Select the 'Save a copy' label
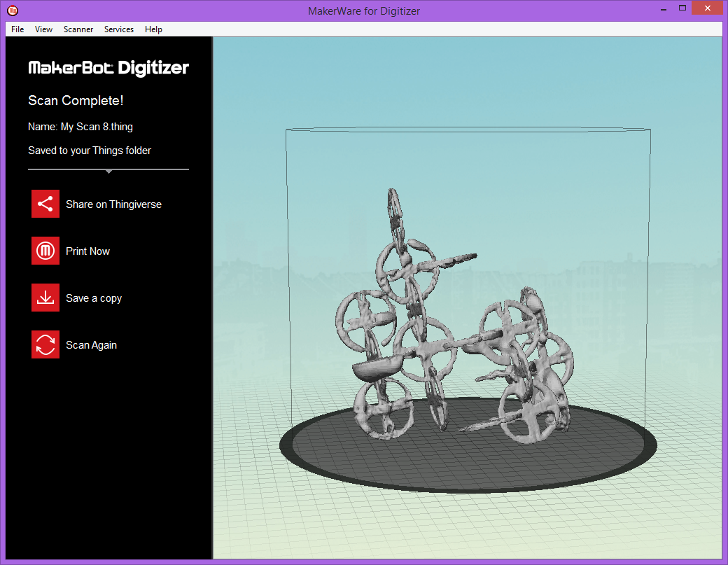 pyautogui.click(x=94, y=298)
